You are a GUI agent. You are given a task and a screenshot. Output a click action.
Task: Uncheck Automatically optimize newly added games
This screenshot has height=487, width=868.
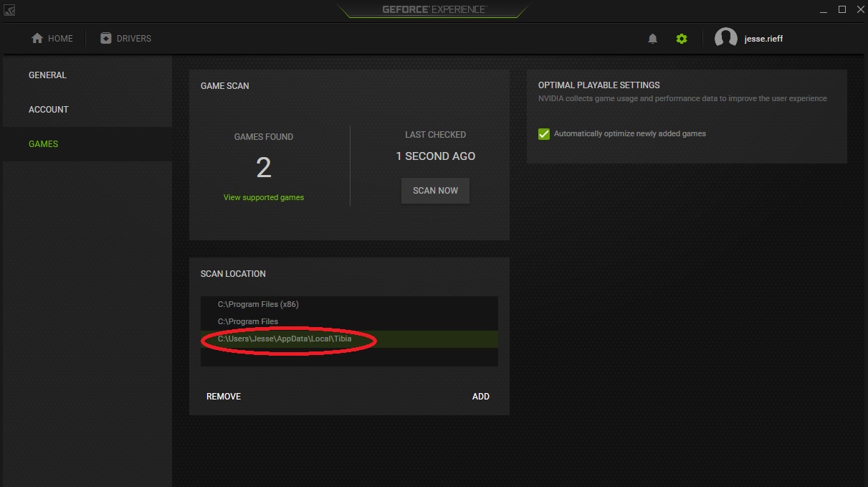coord(544,134)
